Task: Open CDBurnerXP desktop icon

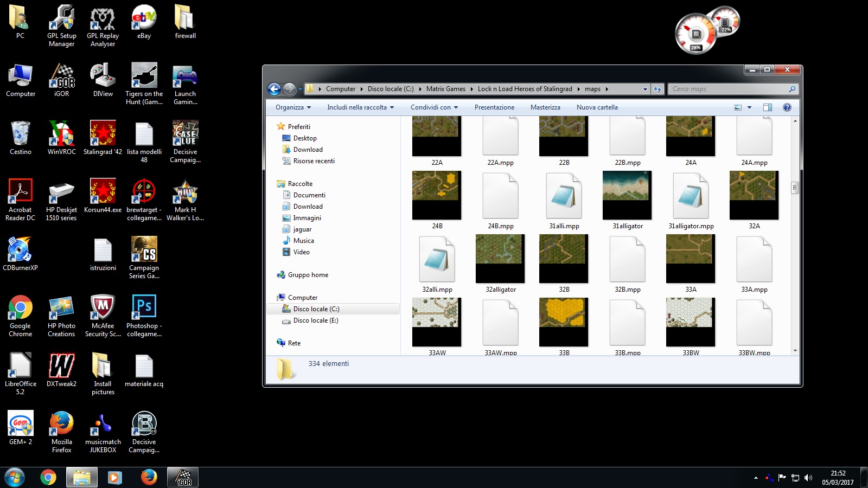Action: tap(21, 254)
